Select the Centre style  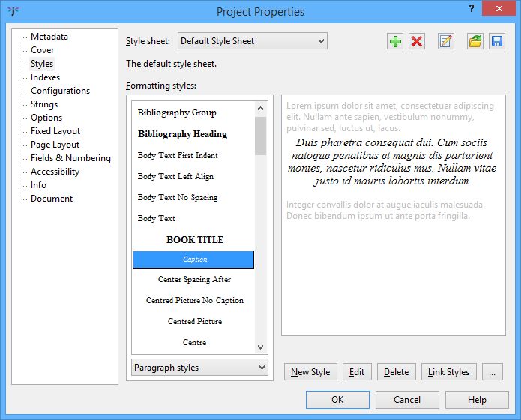(193, 342)
